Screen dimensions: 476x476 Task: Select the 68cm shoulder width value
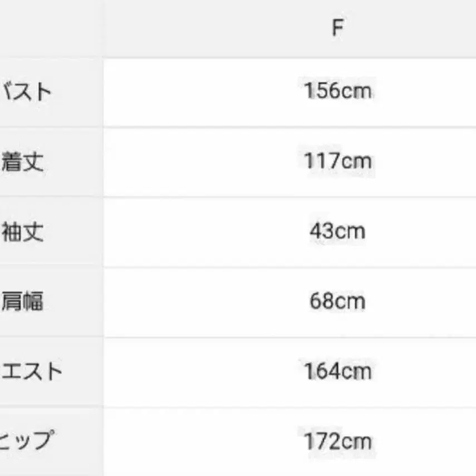tap(337, 301)
